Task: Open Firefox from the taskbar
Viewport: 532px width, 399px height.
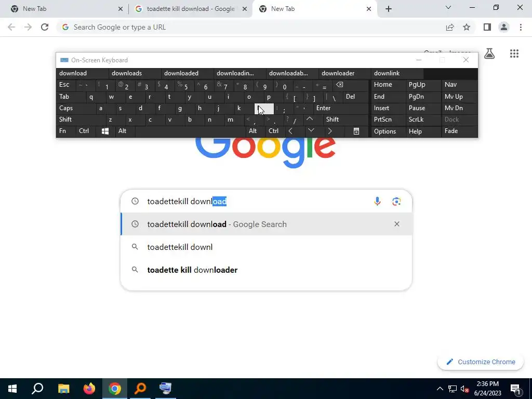Action: (x=89, y=389)
